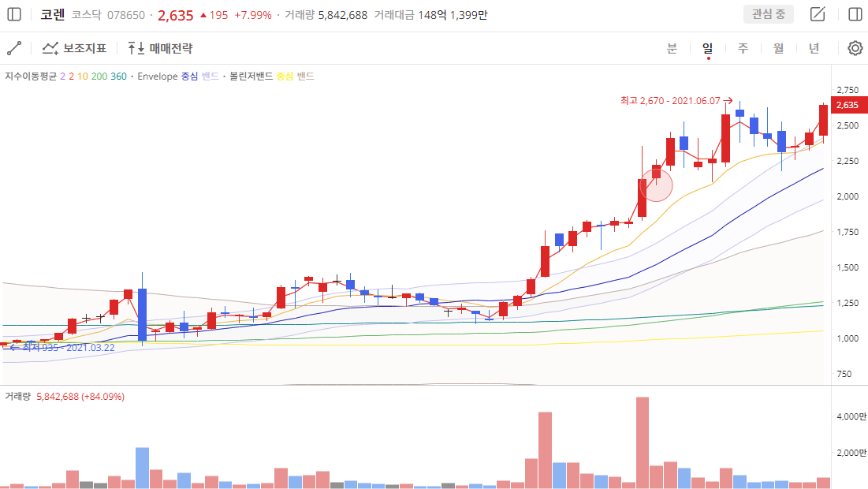Image resolution: width=868 pixels, height=489 pixels.
Task: Switch to the 월 monthly chart
Action: 778,48
